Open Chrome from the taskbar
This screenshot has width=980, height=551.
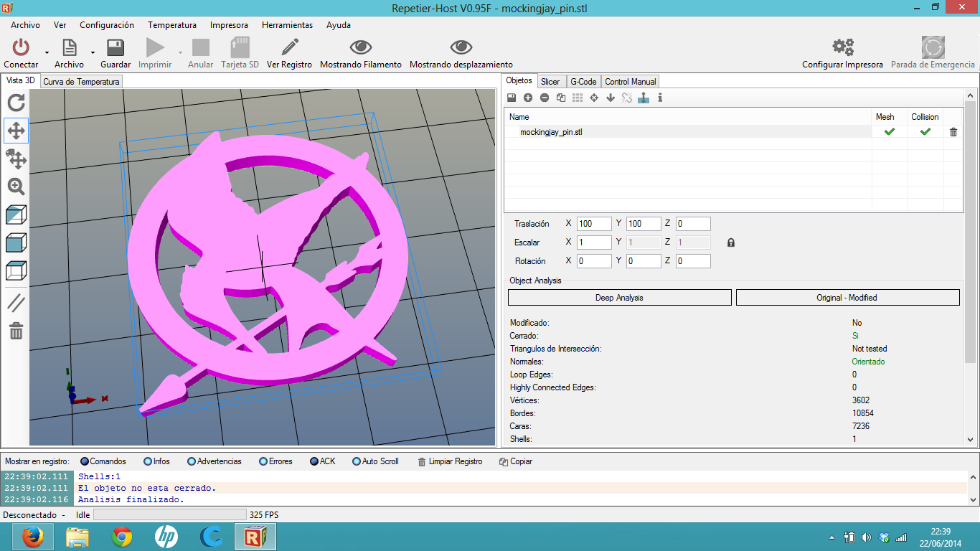point(122,537)
